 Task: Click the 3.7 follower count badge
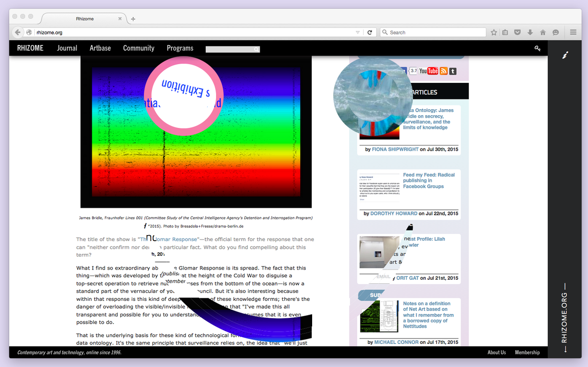(414, 71)
